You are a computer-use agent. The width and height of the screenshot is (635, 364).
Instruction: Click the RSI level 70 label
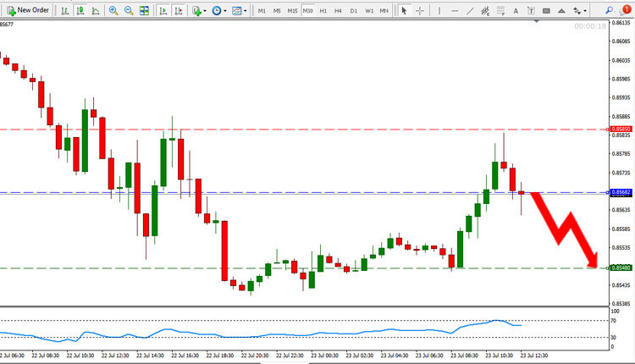pyautogui.click(x=614, y=321)
